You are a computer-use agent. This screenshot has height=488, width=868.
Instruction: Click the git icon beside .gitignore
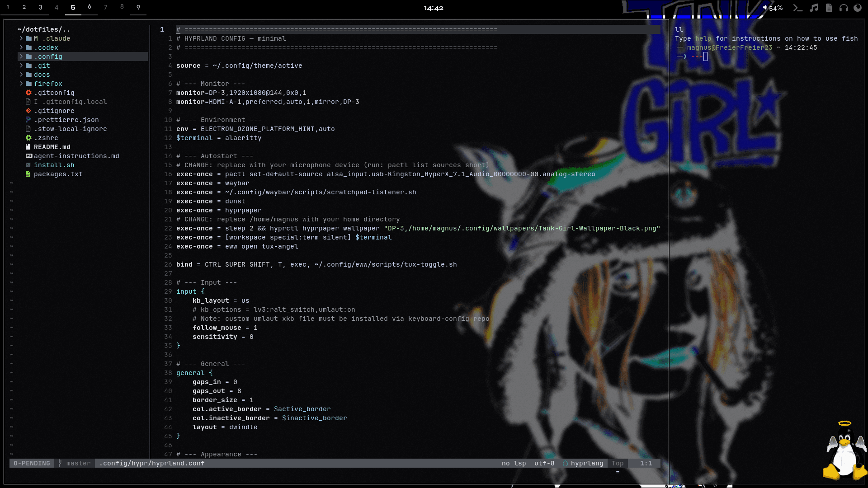pos(28,111)
